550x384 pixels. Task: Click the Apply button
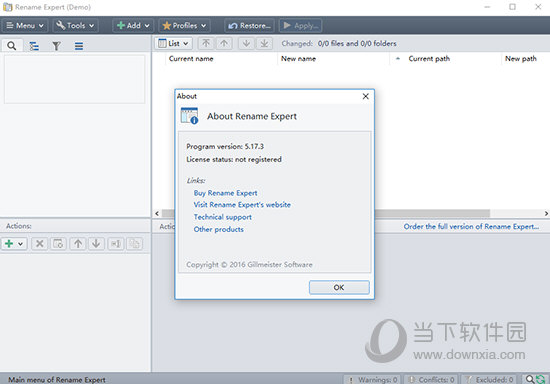pyautogui.click(x=301, y=26)
